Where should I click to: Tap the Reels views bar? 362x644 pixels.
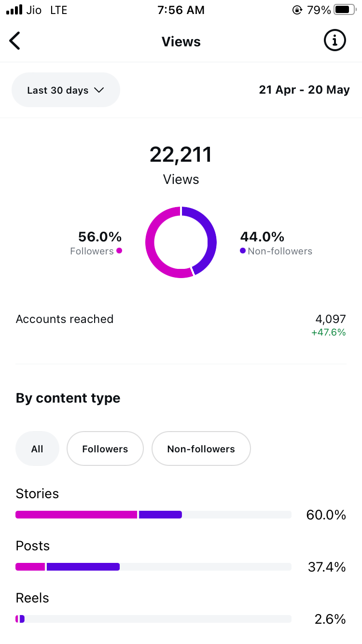(x=153, y=619)
